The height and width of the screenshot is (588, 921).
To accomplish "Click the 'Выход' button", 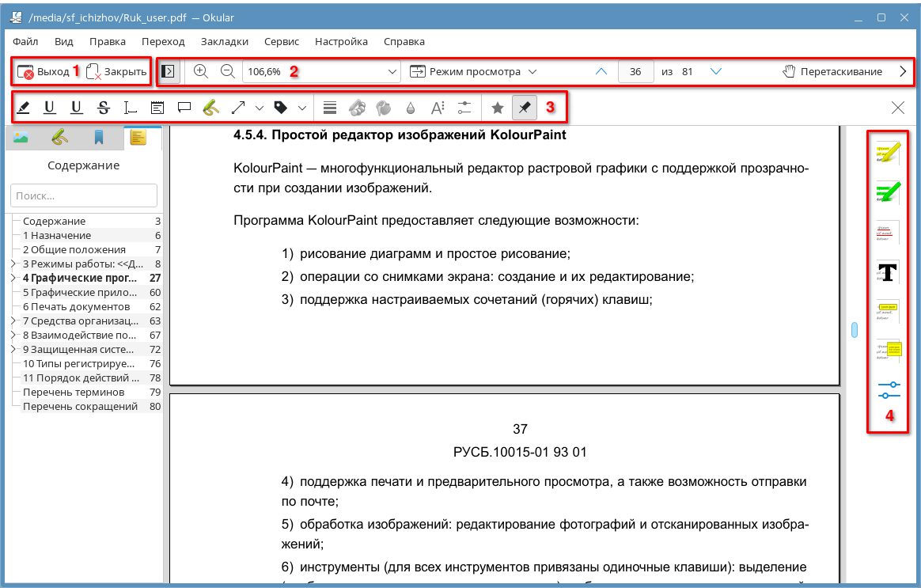I will [44, 71].
